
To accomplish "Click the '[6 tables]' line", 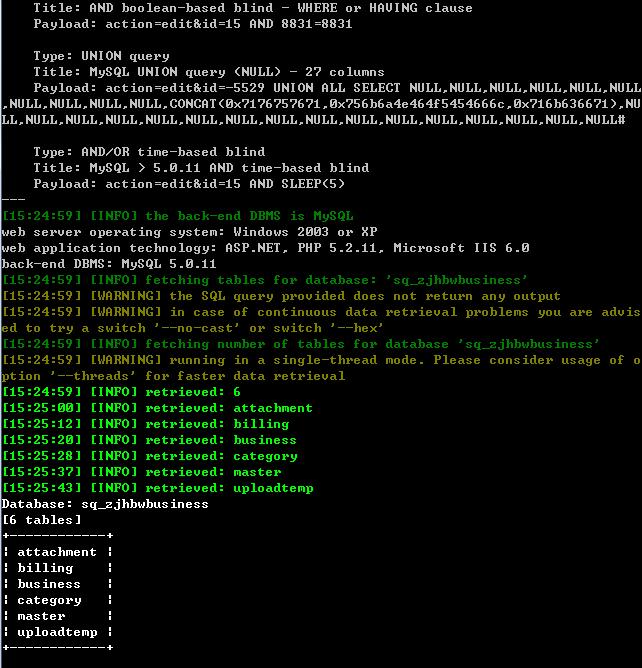I will (x=42, y=520).
